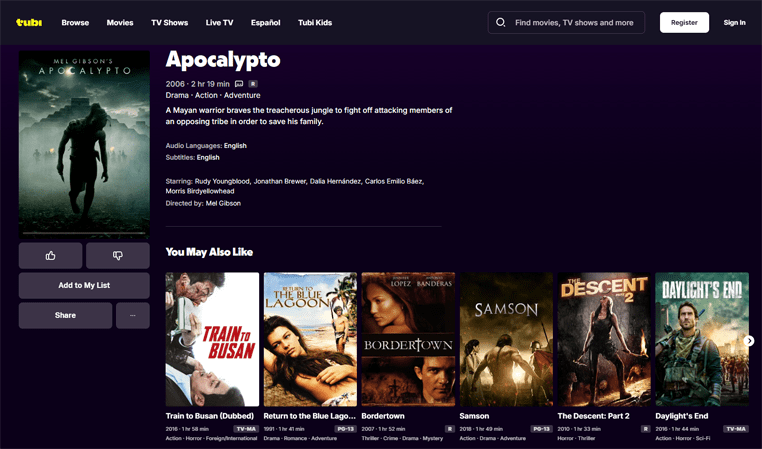
Task: Click the Audio Languages: English text
Action: point(206,146)
